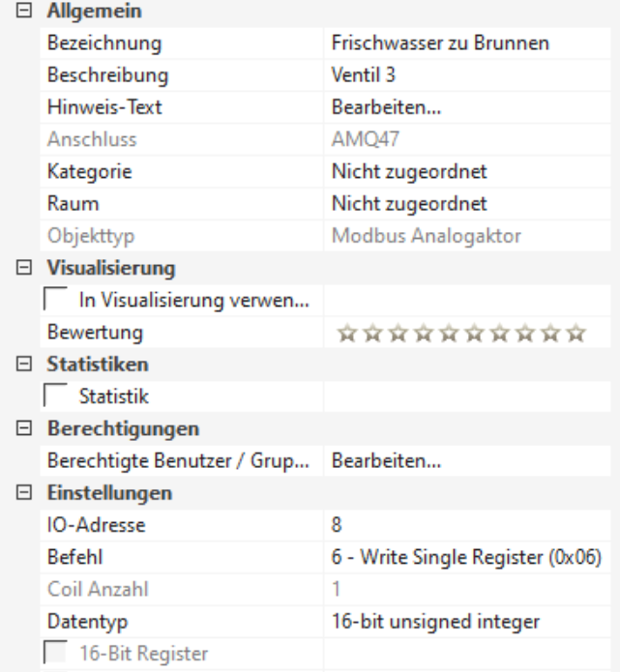Set Bewertung to the first star
Image resolution: width=620 pixels, height=672 pixels.
coord(345,334)
